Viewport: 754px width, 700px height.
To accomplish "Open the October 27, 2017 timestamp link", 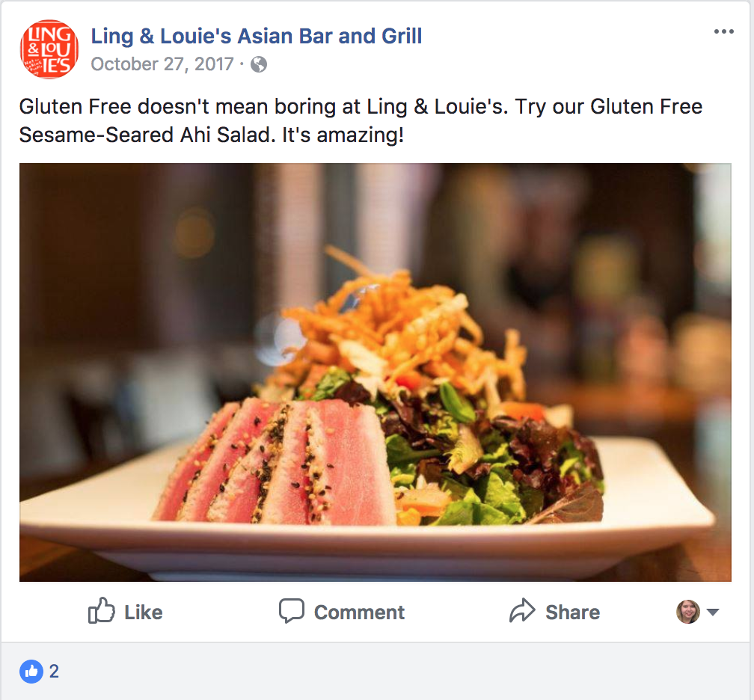I will click(162, 64).
